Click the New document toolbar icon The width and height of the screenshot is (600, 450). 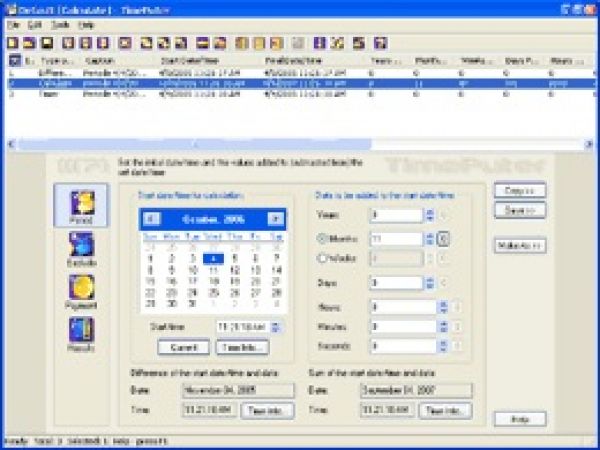[x=13, y=43]
